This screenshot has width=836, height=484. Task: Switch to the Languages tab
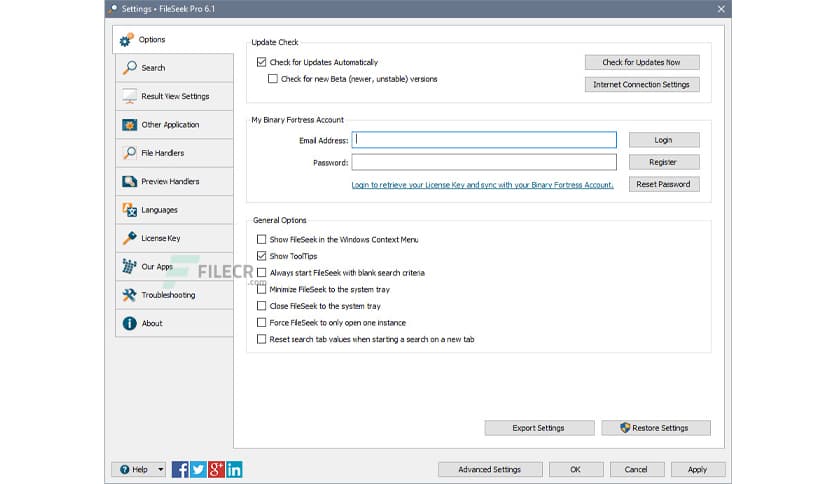[174, 209]
